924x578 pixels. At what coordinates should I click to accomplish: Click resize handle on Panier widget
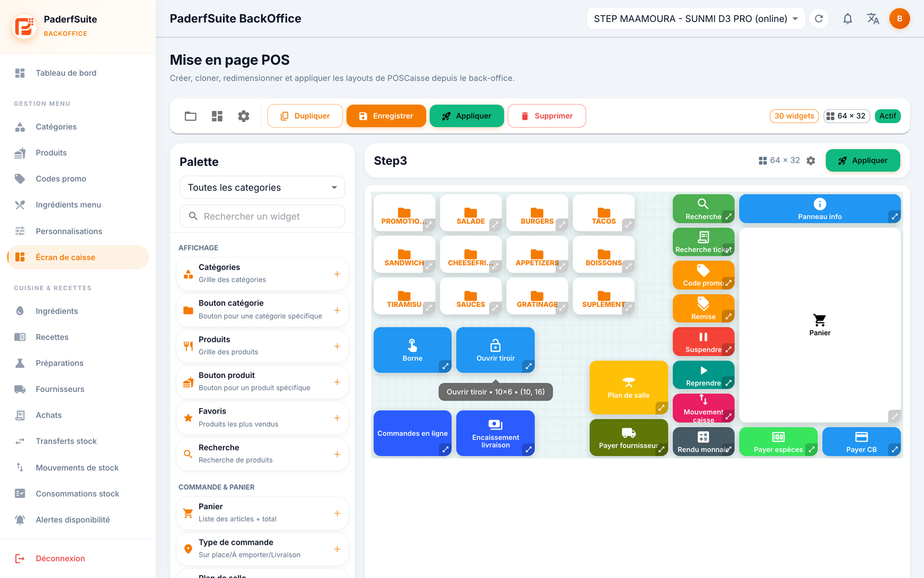[895, 416]
